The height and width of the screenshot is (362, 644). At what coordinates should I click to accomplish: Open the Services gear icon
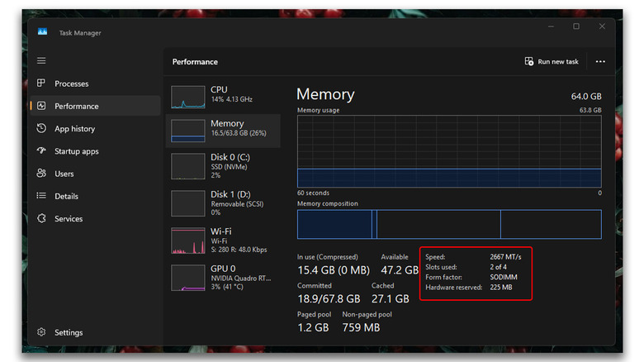point(41,219)
